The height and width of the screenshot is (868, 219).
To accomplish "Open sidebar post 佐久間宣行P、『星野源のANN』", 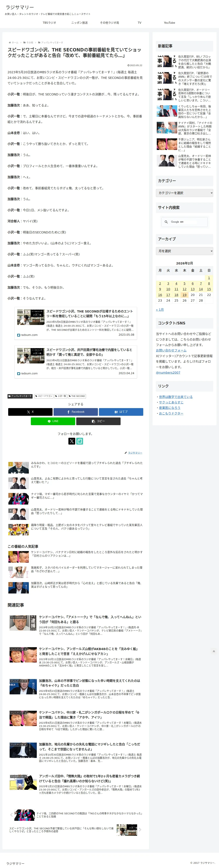I will click(x=184, y=78).
